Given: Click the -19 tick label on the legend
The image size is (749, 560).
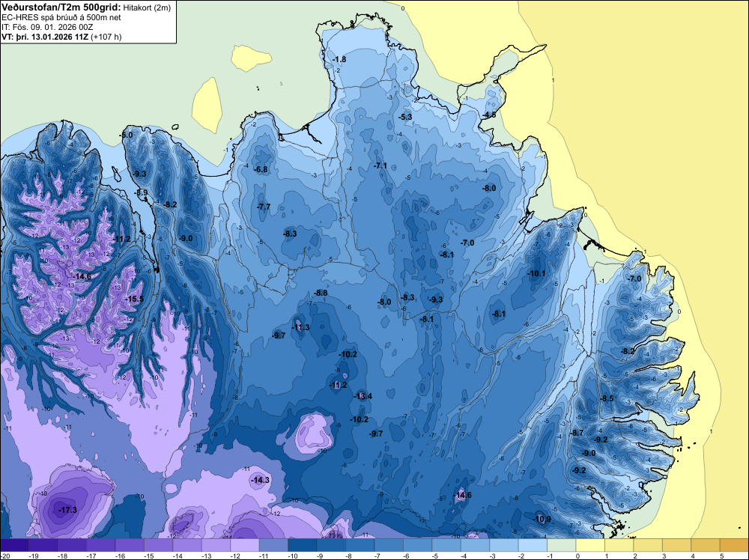Looking at the screenshot, I should (x=34, y=556).
